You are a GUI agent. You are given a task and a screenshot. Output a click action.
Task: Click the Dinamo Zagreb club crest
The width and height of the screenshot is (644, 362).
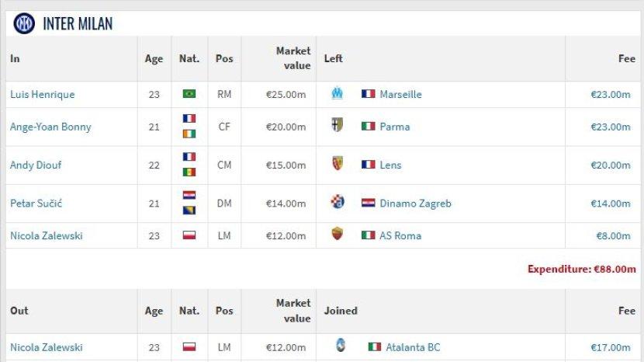click(x=337, y=203)
